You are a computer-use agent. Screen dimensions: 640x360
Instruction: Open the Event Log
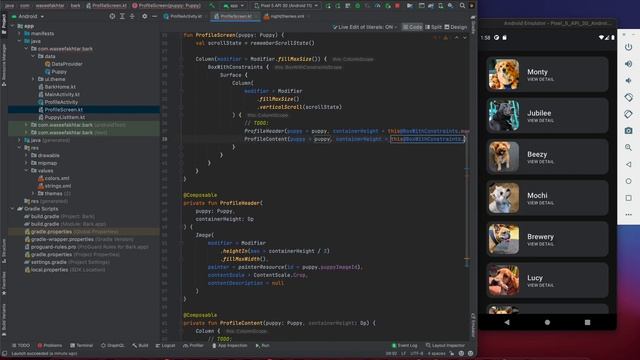(404, 345)
